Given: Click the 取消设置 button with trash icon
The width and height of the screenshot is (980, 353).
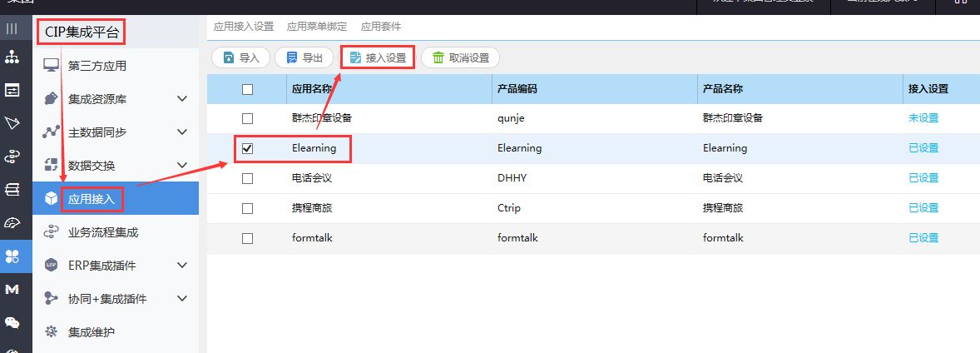Looking at the screenshot, I should coord(460,57).
